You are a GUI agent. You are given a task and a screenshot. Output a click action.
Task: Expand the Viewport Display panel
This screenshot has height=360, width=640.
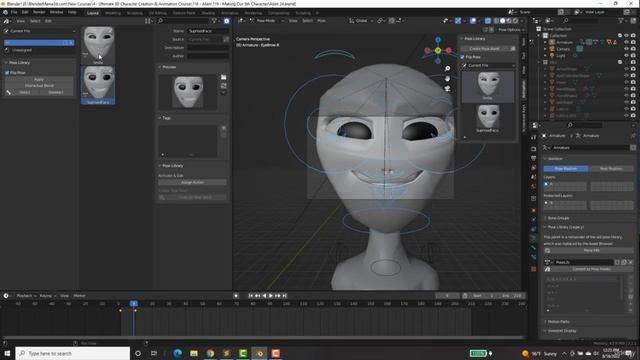561,331
